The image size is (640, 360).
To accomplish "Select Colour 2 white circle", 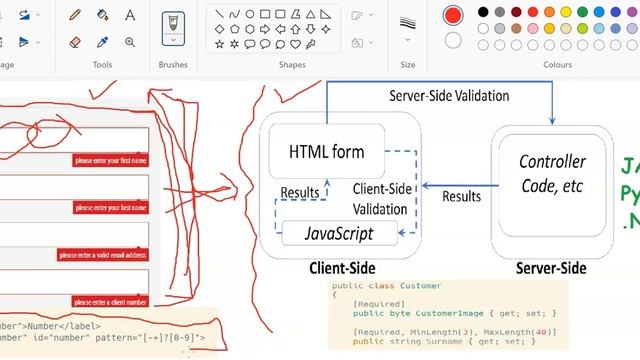I will pyautogui.click(x=453, y=40).
